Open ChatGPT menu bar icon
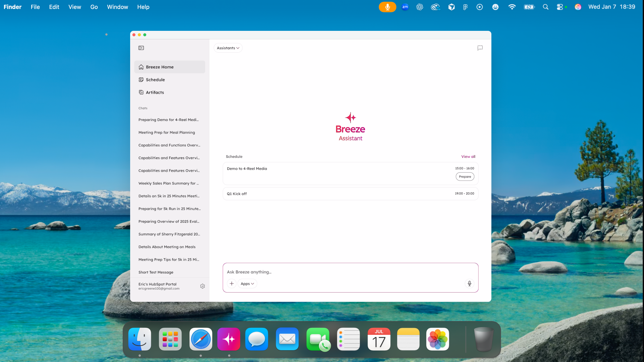 point(420,7)
